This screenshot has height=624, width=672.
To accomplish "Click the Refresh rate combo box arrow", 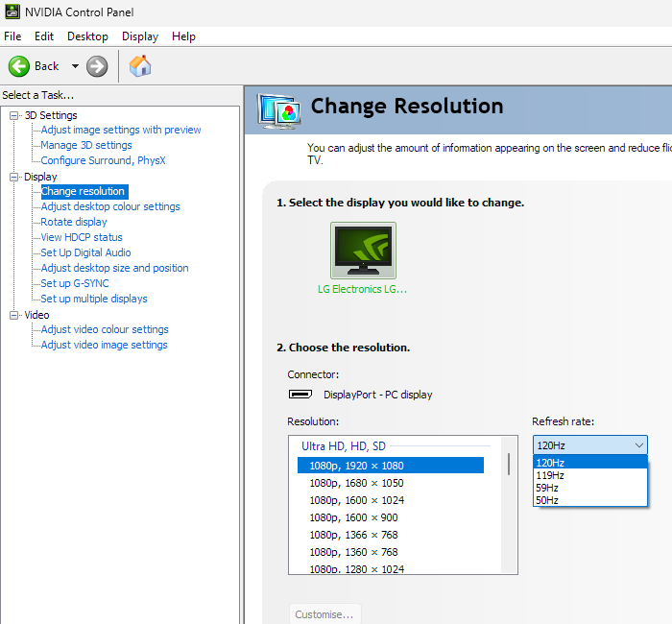I will (x=639, y=445).
